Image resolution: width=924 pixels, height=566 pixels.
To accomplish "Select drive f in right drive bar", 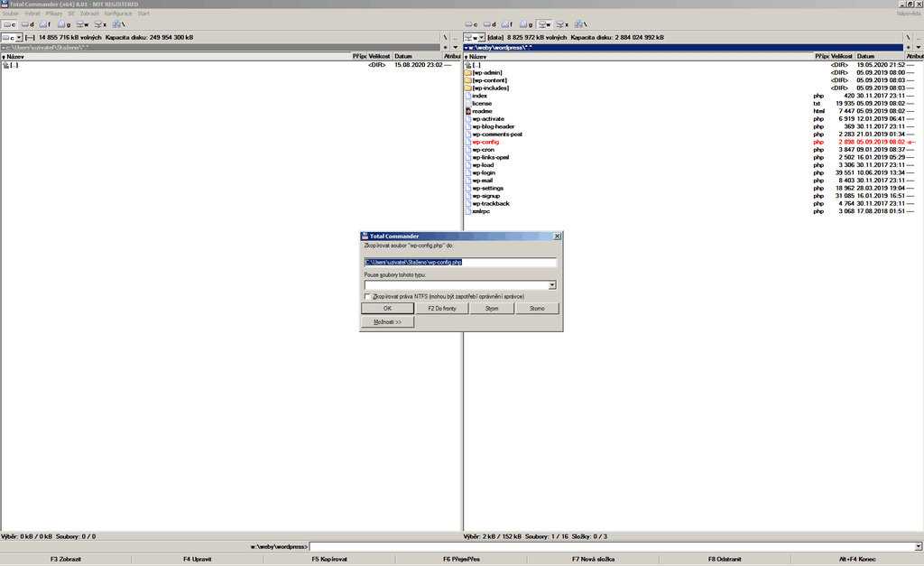I will tap(507, 24).
